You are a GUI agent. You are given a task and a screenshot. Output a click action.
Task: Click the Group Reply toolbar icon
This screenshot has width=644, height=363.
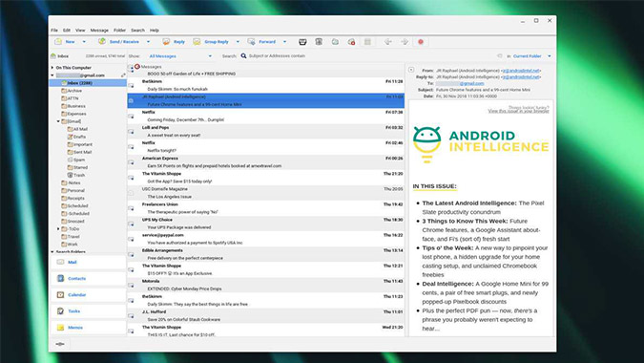pyautogui.click(x=197, y=41)
